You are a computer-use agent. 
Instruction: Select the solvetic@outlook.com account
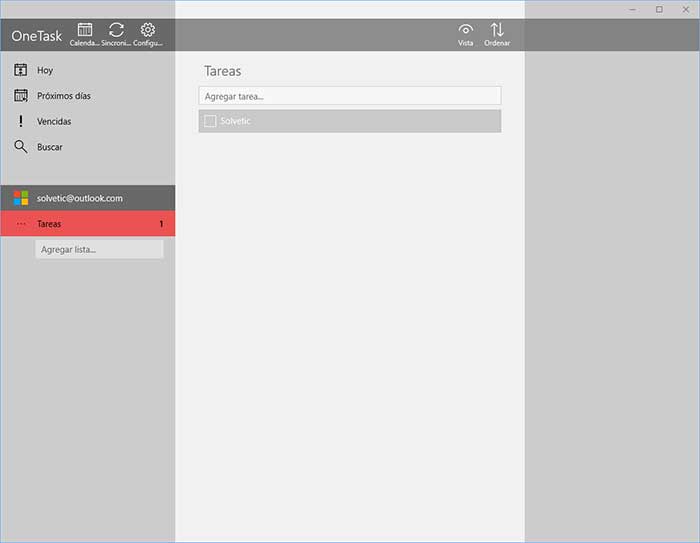coord(88,198)
